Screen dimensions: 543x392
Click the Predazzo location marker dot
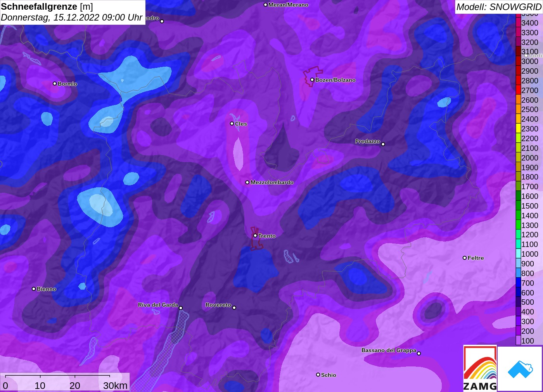click(383, 144)
